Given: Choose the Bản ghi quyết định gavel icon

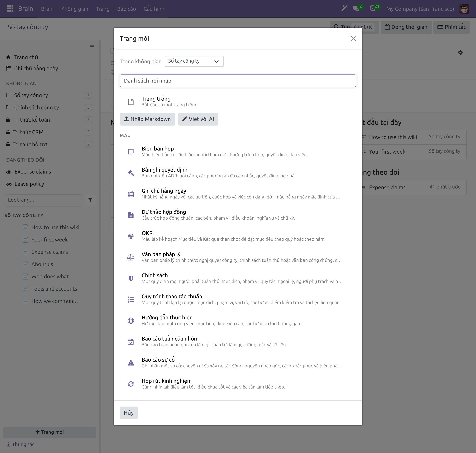Looking at the screenshot, I should click(131, 173).
